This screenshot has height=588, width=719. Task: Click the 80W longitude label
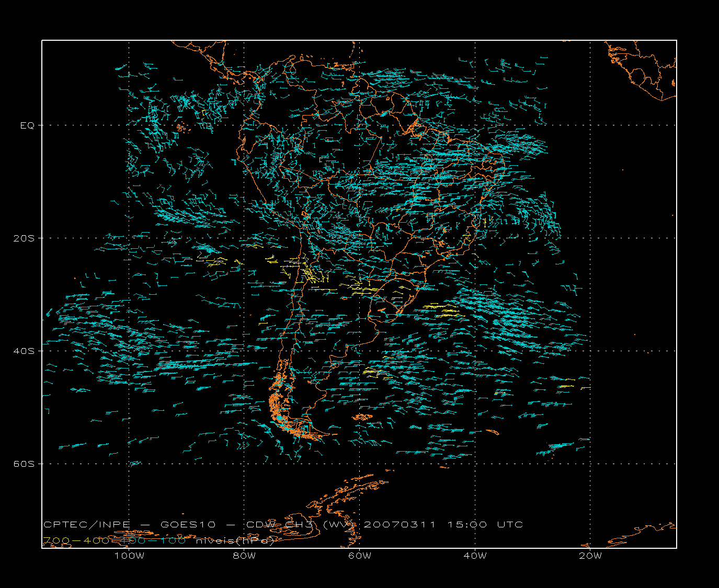click(244, 556)
